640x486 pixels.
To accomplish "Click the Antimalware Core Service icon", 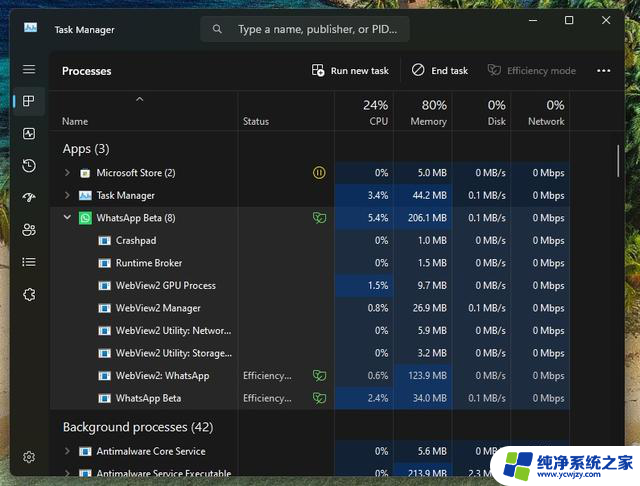I will point(85,451).
